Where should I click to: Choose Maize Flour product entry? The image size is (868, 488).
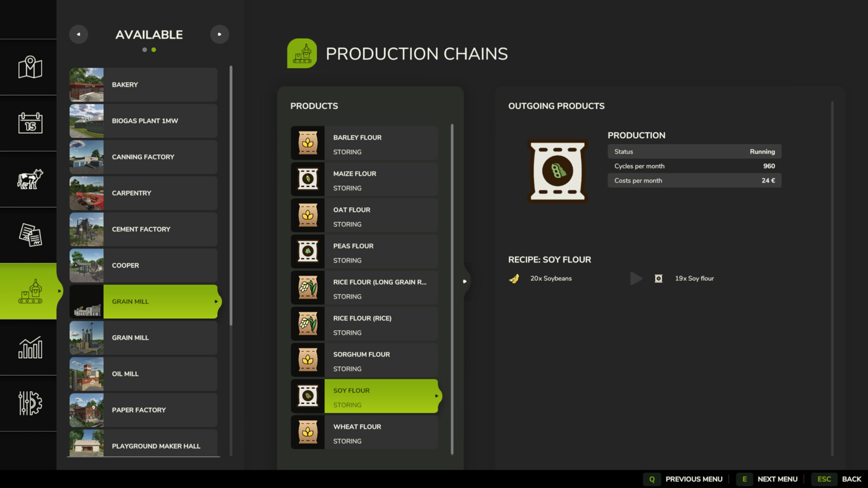(380, 179)
